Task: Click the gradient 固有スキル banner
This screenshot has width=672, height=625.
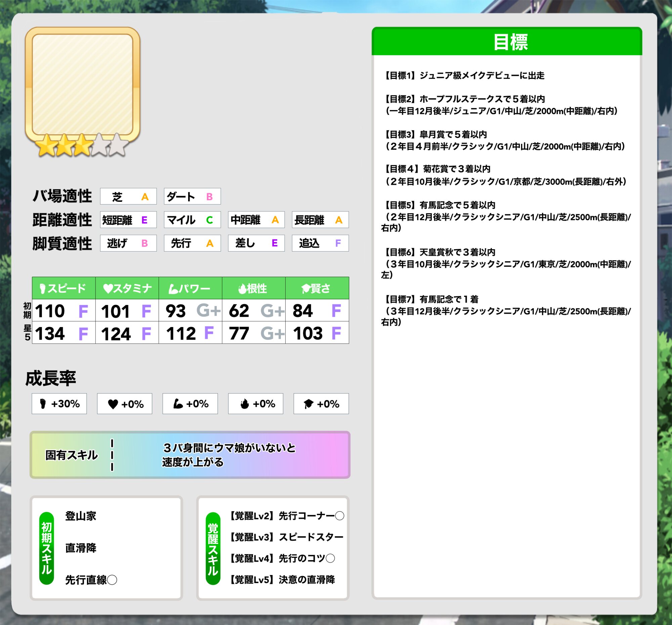Action: pos(190,455)
